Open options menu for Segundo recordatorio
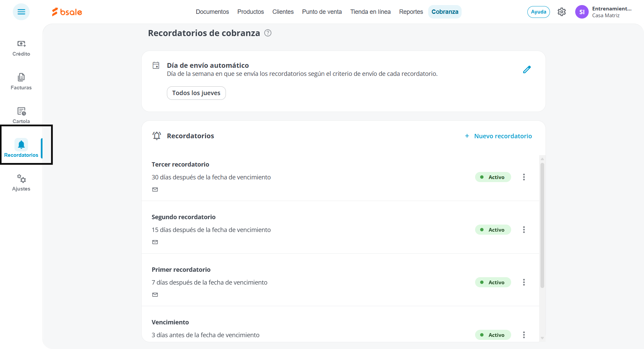 click(x=524, y=230)
